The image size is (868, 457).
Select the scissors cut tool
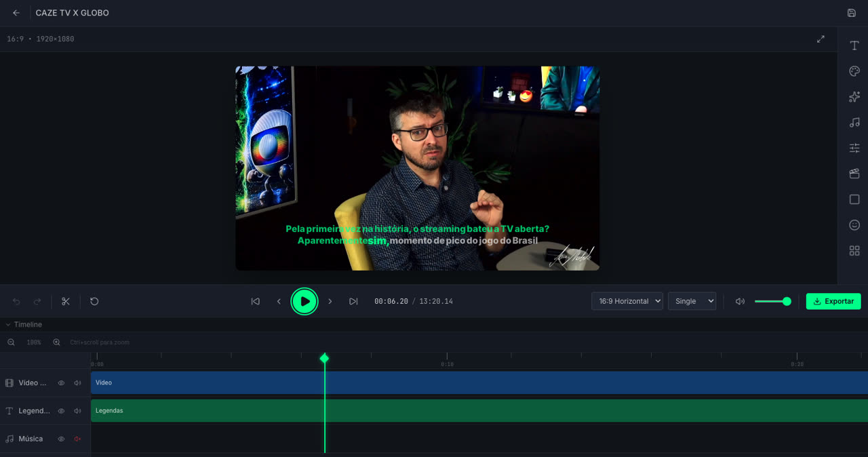(x=66, y=301)
